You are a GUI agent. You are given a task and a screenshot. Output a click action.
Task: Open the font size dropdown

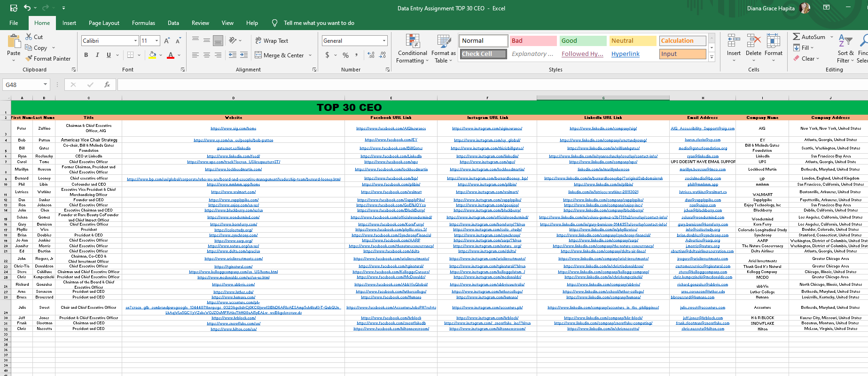[x=157, y=41]
